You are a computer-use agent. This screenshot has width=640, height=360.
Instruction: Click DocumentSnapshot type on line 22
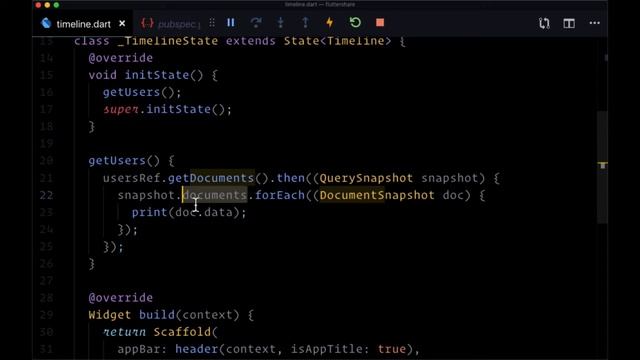[x=377, y=195]
